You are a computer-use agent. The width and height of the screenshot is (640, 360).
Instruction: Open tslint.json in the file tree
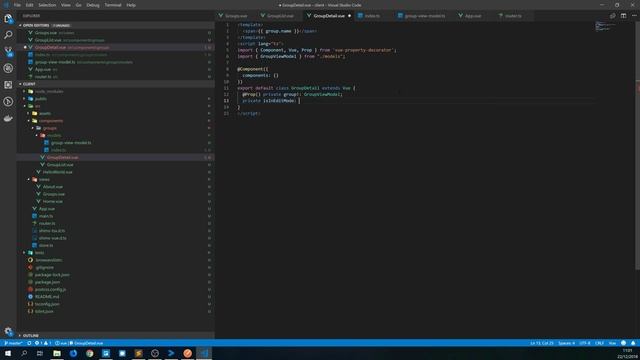click(44, 311)
